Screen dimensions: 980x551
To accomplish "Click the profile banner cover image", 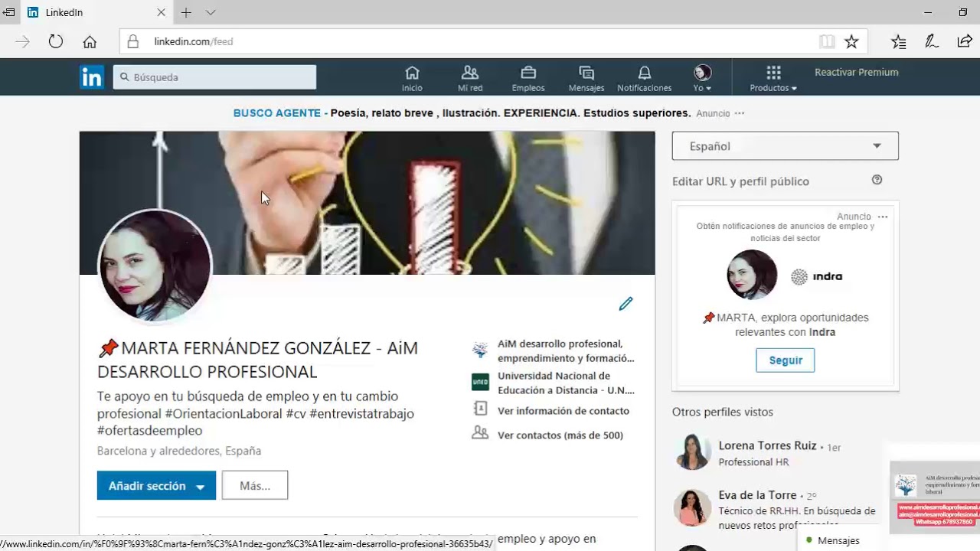I will click(367, 203).
